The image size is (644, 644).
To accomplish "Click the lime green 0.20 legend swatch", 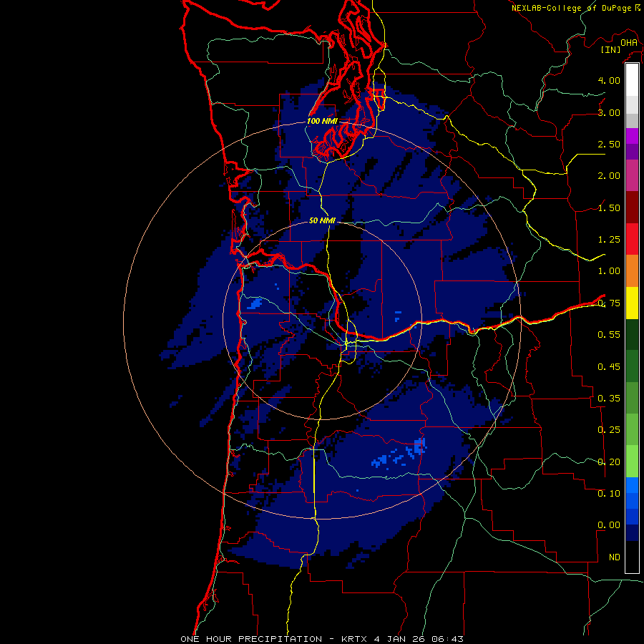I will 632,462.
